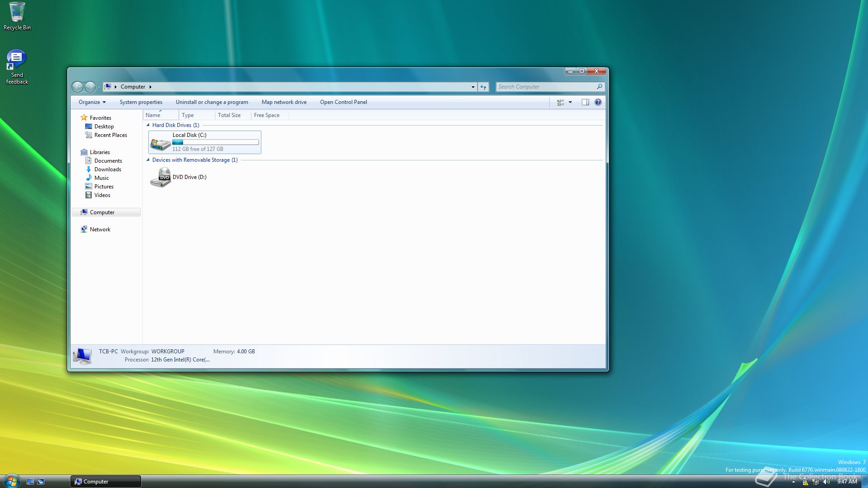Click Map network drive
The width and height of the screenshot is (868, 488).
click(x=284, y=102)
